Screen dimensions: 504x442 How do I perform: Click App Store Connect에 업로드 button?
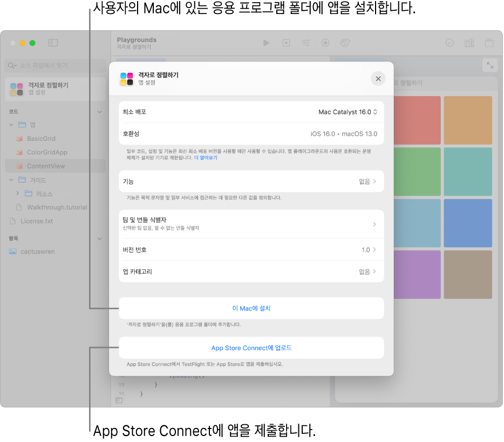[x=251, y=348]
